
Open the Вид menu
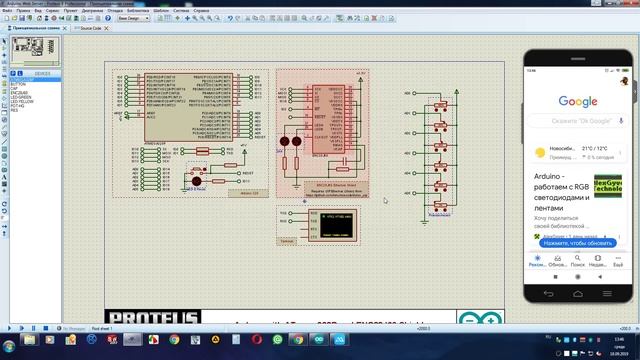[x=38, y=11]
